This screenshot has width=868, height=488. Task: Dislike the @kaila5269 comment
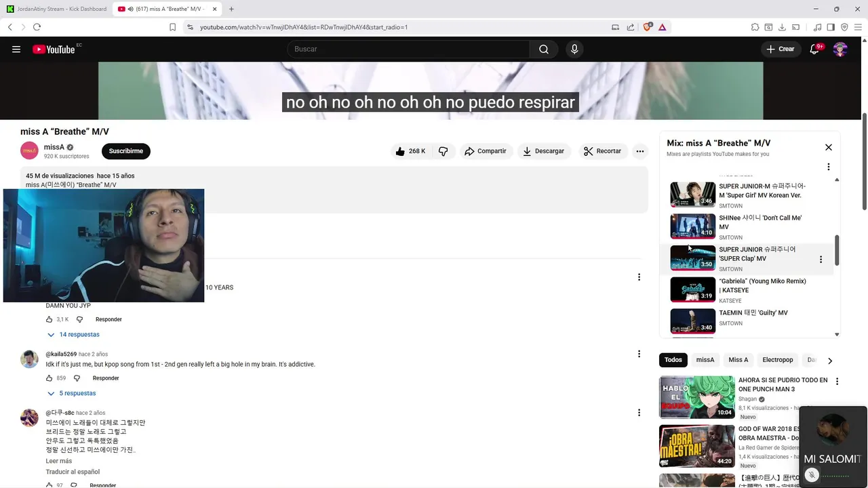[x=77, y=378]
